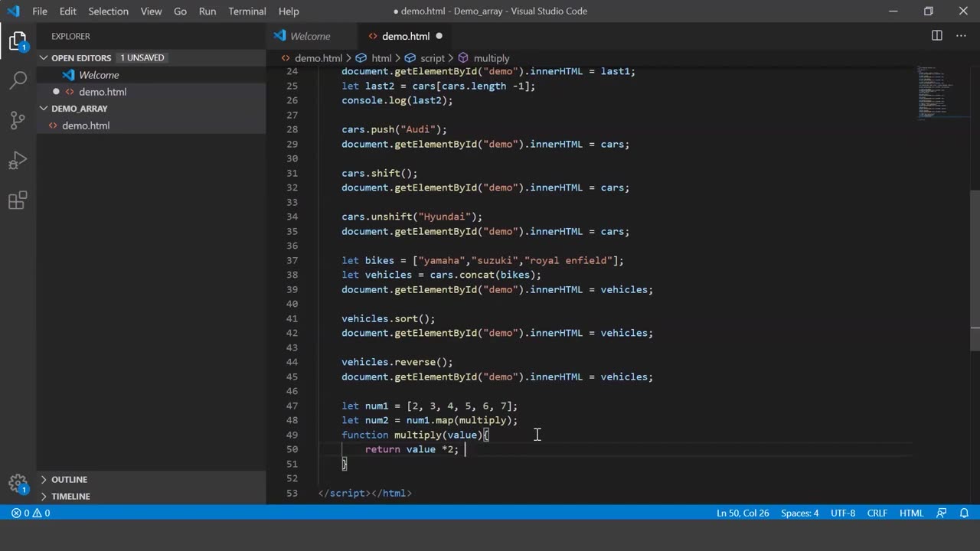Viewport: 980px width, 551px height.
Task: Place cursor on vehicles.reverse() line
Action: (397, 362)
